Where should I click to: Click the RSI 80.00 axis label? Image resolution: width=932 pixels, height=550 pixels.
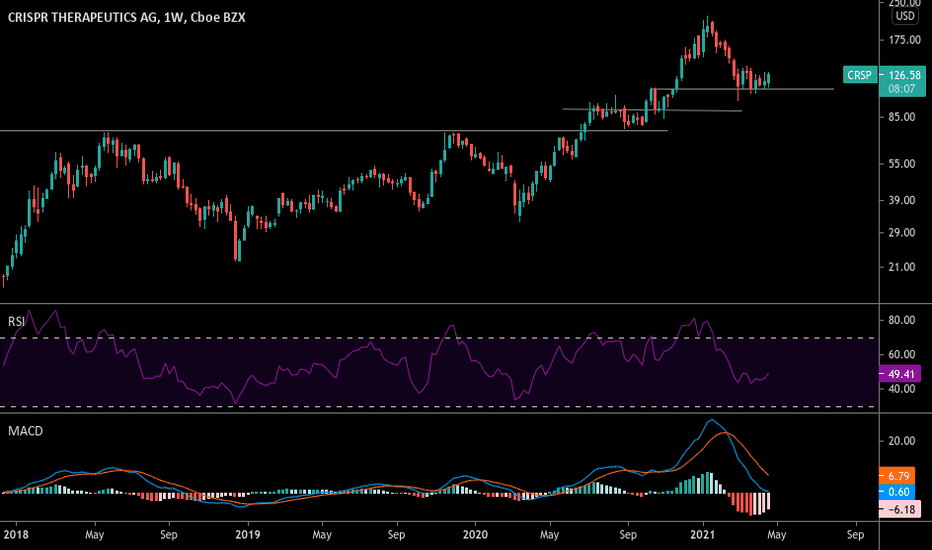pos(901,320)
